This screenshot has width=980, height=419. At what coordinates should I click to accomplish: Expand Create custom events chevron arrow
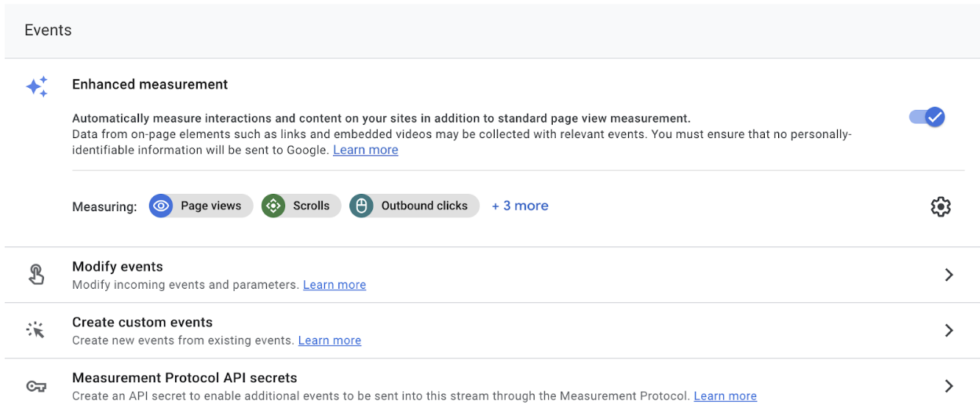pos(949,330)
